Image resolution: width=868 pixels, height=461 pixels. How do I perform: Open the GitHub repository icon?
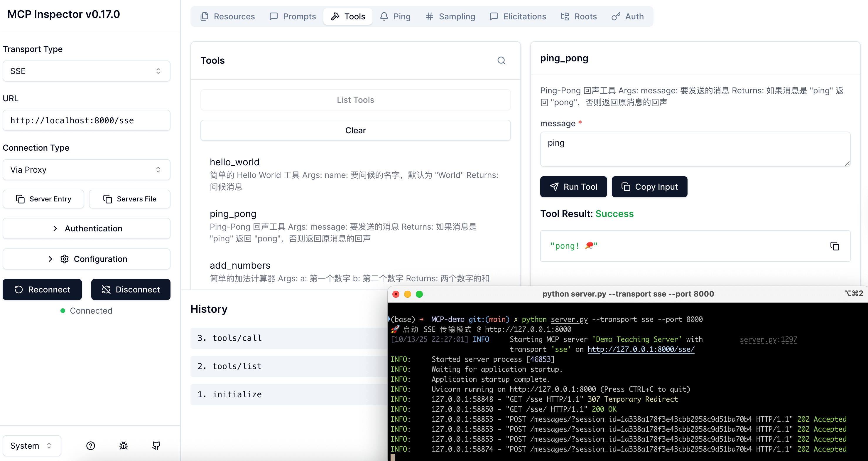point(156,445)
